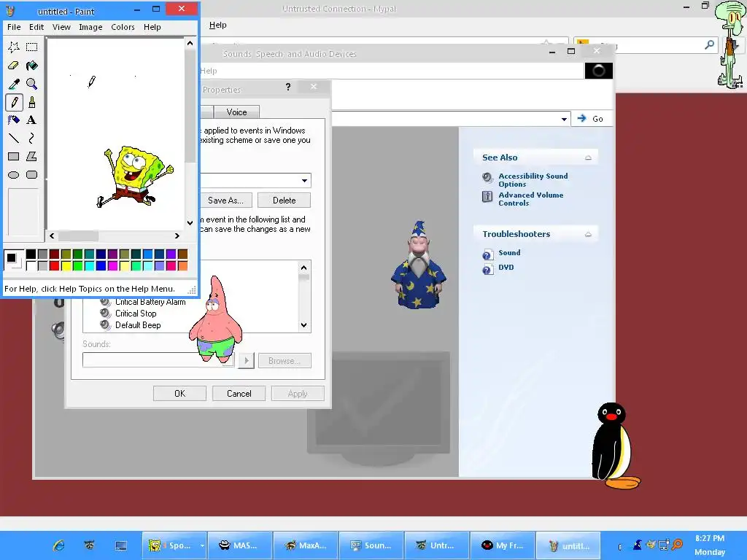Click the Delete scheme button
747x560 pixels.
tap(284, 201)
